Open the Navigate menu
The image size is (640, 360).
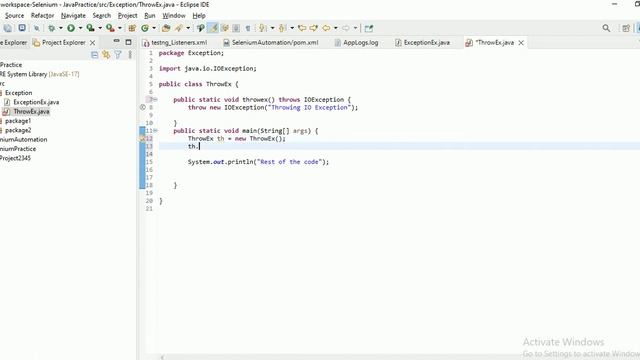point(73,16)
